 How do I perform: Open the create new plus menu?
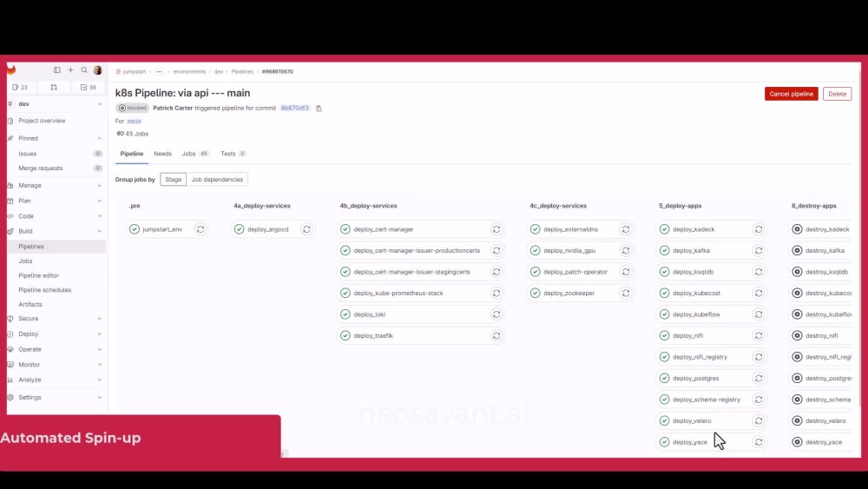pos(71,70)
